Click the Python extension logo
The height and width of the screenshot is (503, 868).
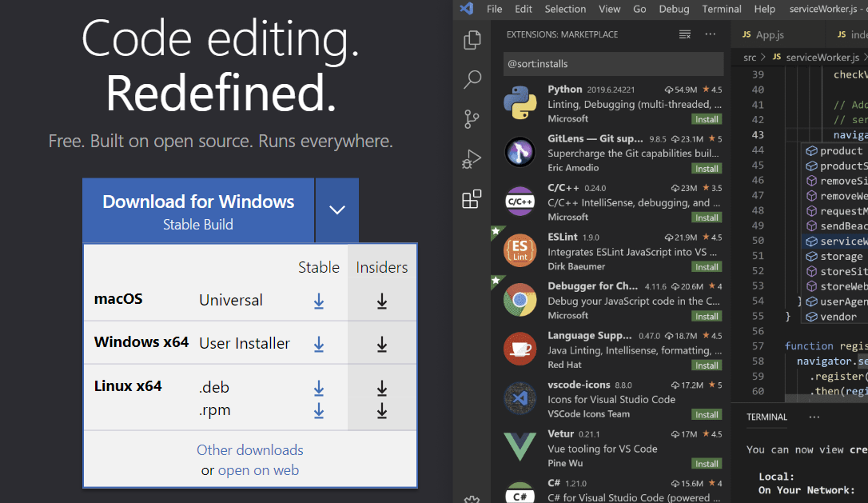(x=520, y=102)
